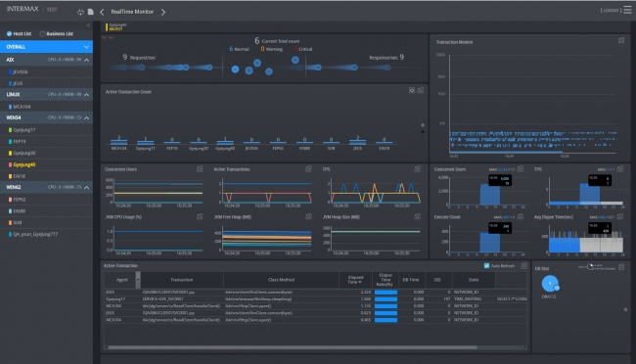This screenshot has width=636, height=364.
Task: Click the Transaction column header
Action: click(x=182, y=280)
